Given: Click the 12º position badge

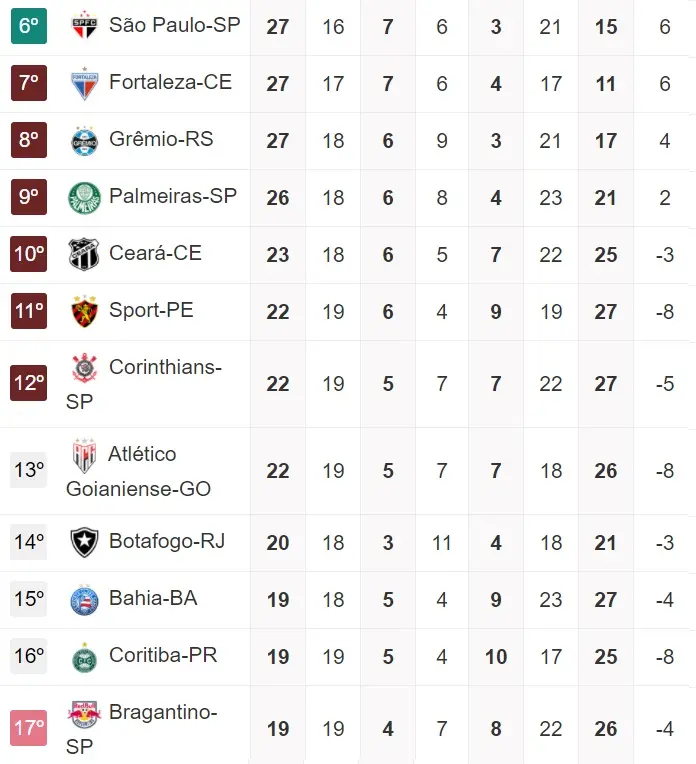Looking at the screenshot, I should [x=29, y=383].
